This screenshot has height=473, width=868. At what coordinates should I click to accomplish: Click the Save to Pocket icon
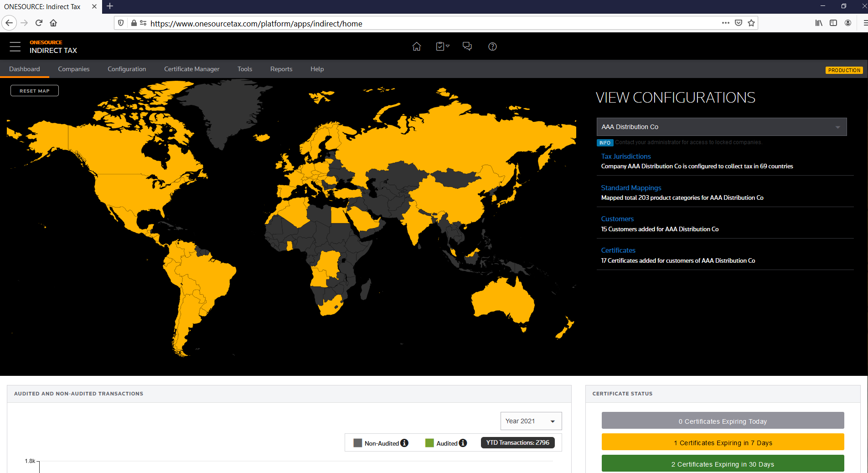click(739, 23)
